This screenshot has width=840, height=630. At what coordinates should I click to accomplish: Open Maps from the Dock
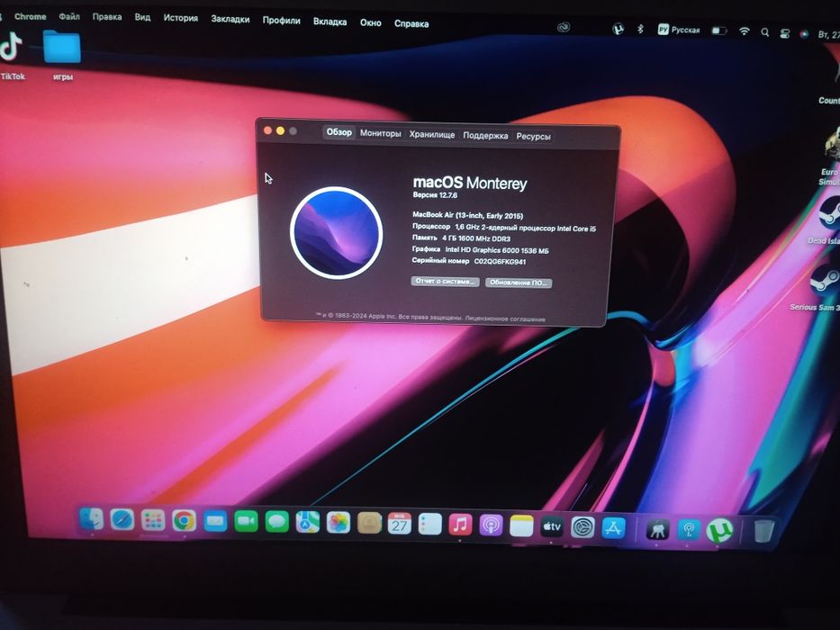coord(308,522)
